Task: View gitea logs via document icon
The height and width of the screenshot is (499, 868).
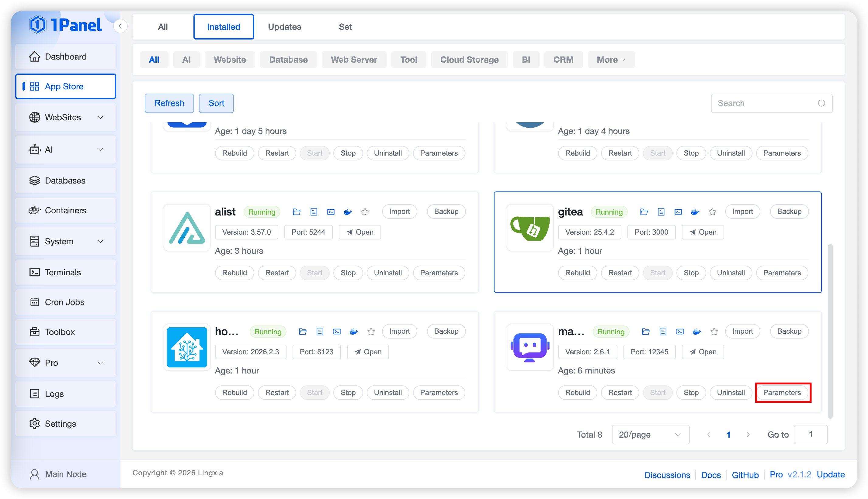Action: click(x=661, y=212)
